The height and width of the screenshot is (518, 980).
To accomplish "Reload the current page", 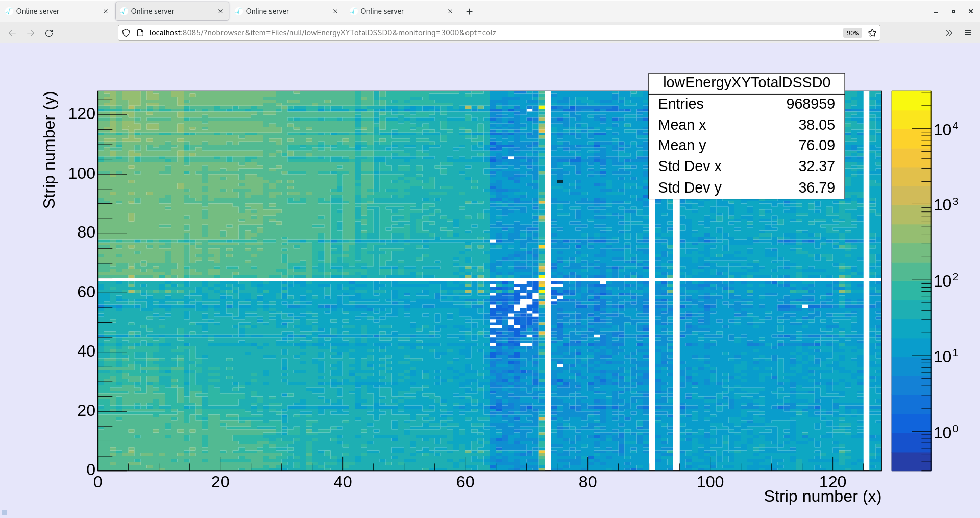I will point(49,33).
